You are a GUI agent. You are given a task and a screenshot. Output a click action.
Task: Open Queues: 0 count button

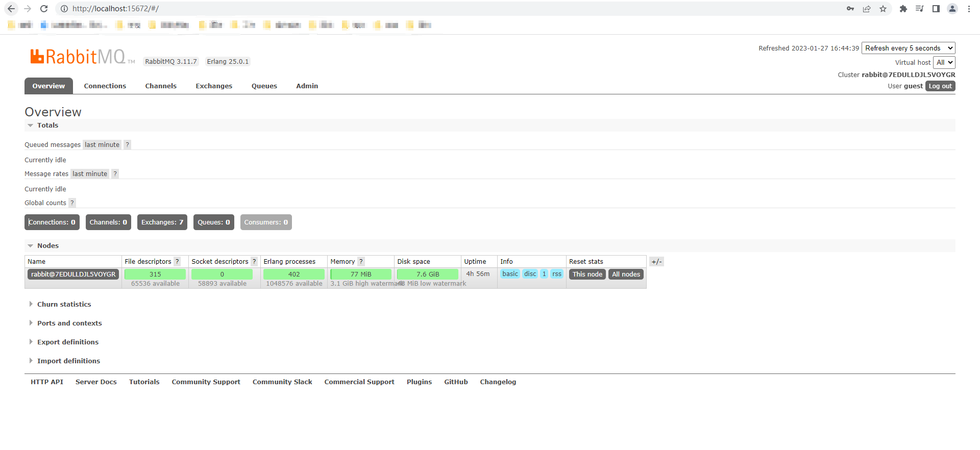(214, 222)
